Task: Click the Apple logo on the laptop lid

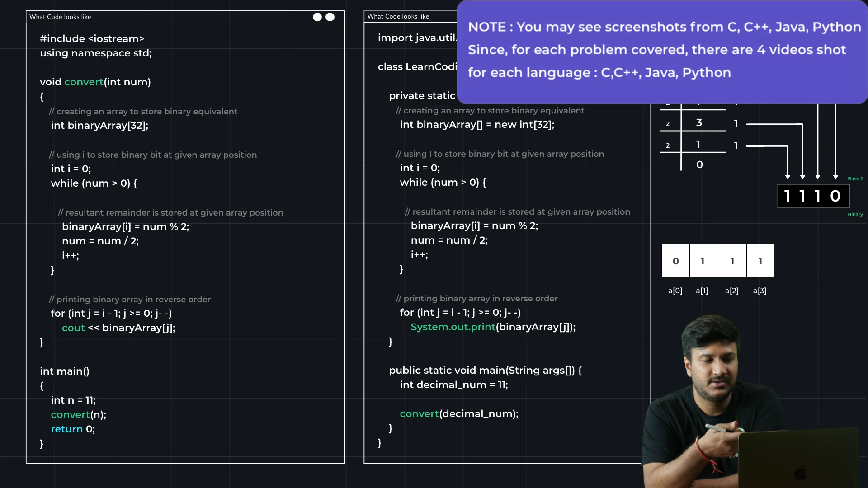Action: pyautogui.click(x=801, y=473)
